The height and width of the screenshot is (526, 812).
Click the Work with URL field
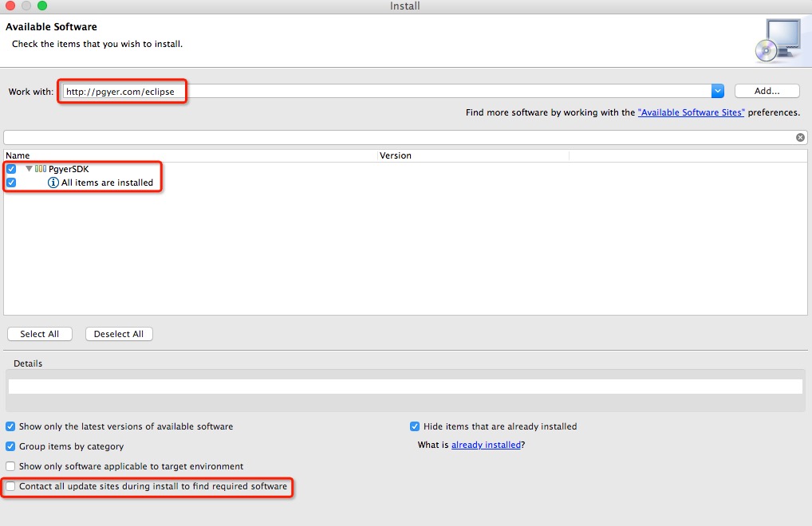[383, 92]
